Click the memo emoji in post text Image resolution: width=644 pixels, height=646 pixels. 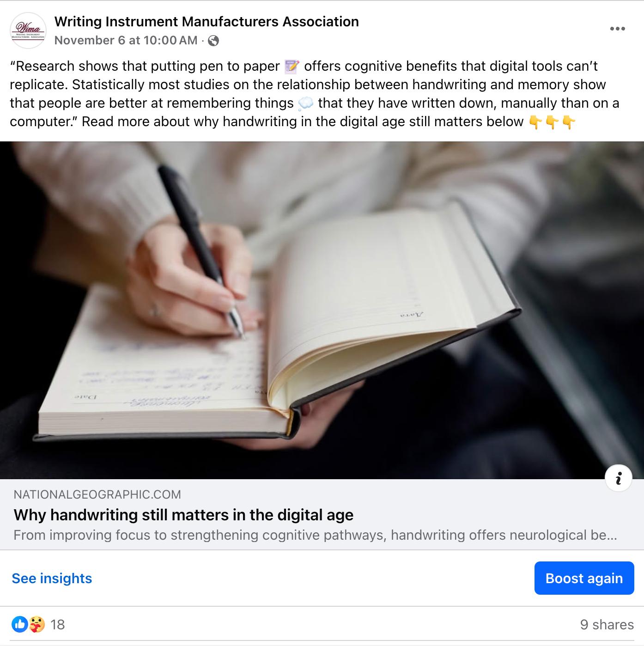click(292, 67)
